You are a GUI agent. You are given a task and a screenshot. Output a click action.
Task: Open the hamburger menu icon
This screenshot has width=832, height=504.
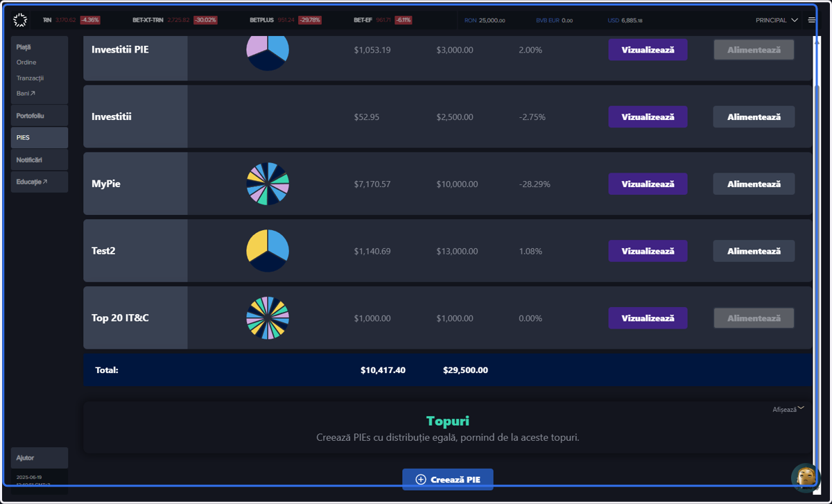[812, 20]
